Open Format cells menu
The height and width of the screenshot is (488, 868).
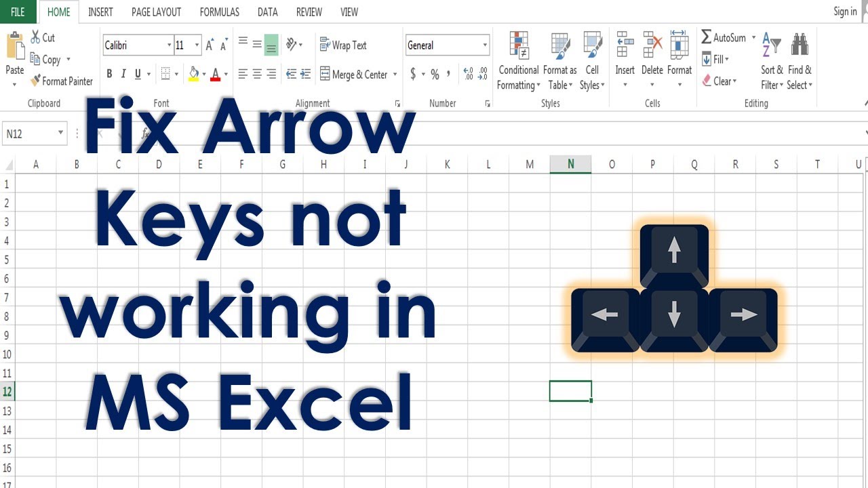[x=679, y=60]
